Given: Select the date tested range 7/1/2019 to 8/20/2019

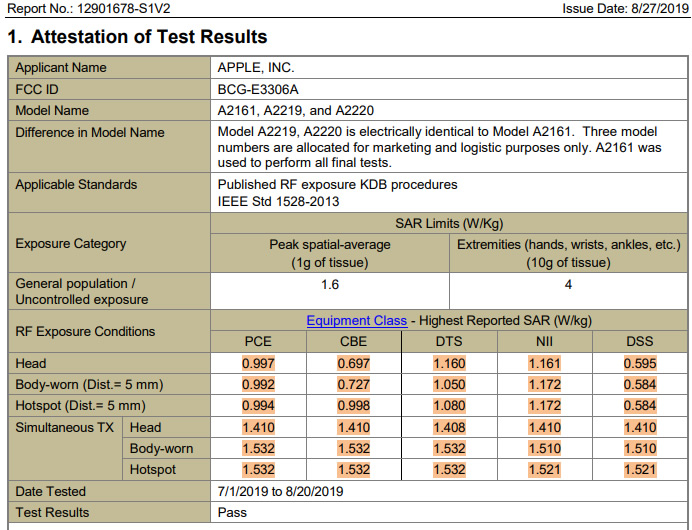Looking at the screenshot, I should click(x=281, y=492).
